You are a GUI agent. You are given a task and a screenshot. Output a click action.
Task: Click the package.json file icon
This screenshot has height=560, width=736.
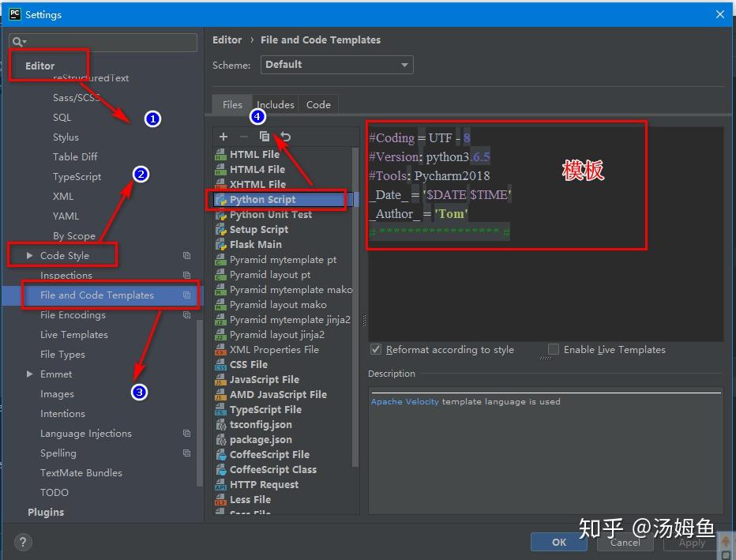point(220,440)
